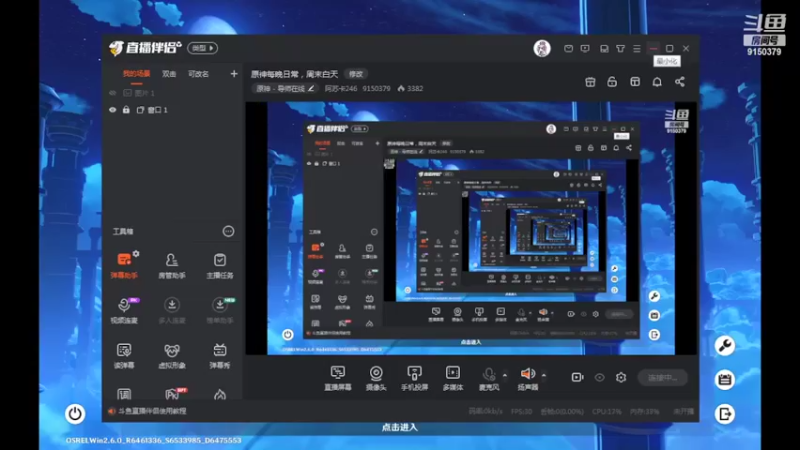
Task: Open the PK tool in the toolbox
Action: click(x=172, y=394)
